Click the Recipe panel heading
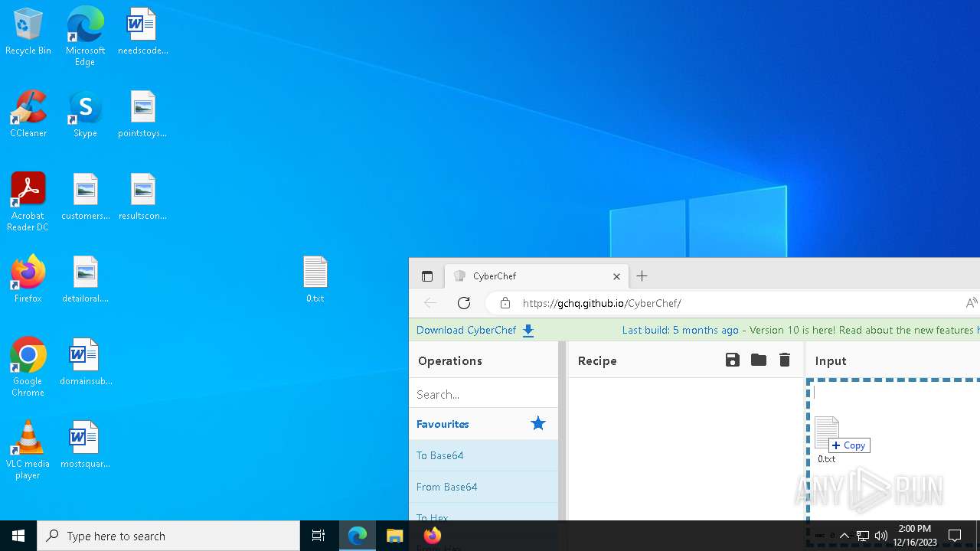Viewport: 980px width, 551px height. tap(597, 360)
